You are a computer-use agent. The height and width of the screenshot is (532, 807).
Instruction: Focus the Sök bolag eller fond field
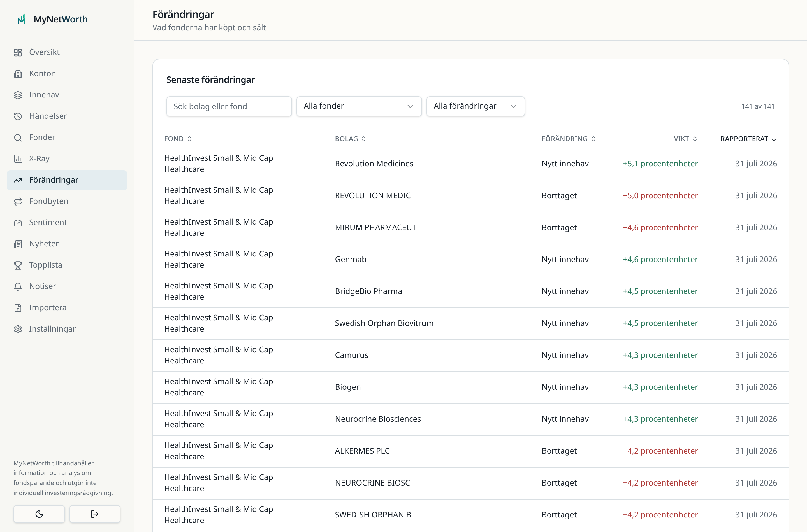pyautogui.click(x=229, y=106)
